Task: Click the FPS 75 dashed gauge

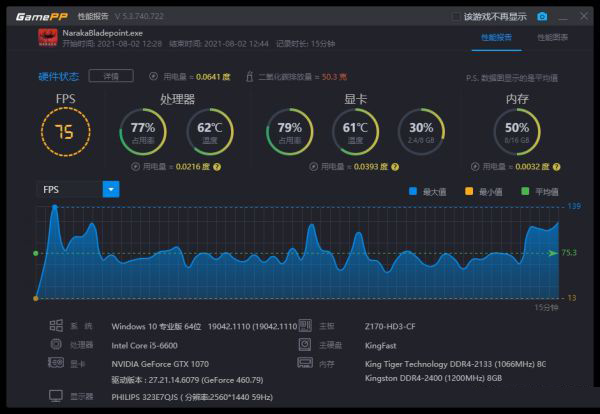Action: click(x=65, y=132)
